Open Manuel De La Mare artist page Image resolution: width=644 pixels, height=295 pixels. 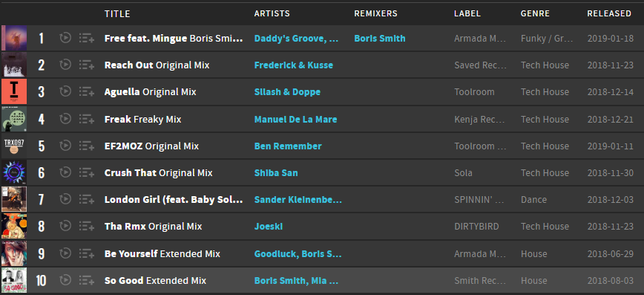click(x=296, y=120)
